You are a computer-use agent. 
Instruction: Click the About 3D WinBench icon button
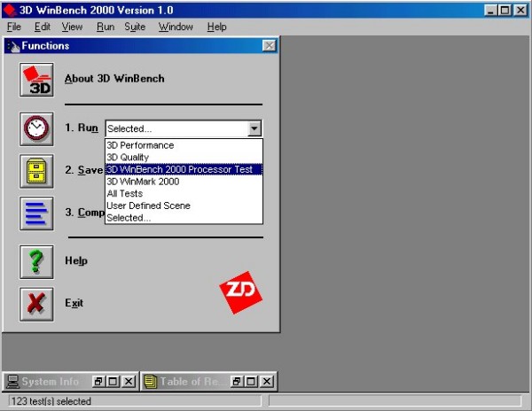(36, 80)
